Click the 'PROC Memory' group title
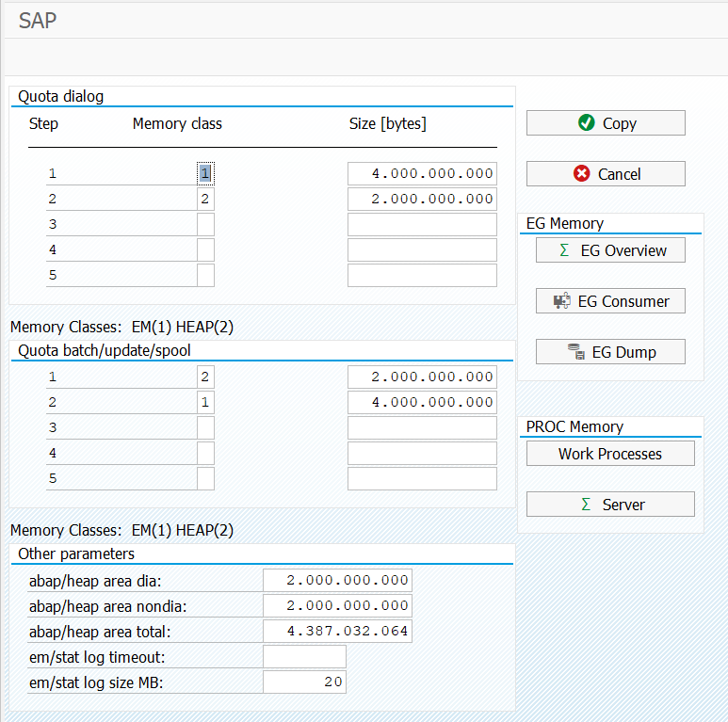This screenshot has width=728, height=722. (574, 426)
